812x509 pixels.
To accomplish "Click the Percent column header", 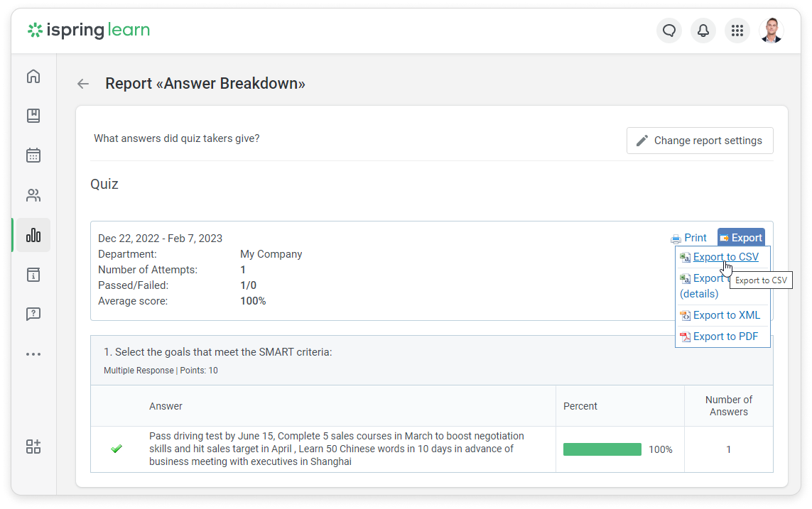I will (x=580, y=406).
